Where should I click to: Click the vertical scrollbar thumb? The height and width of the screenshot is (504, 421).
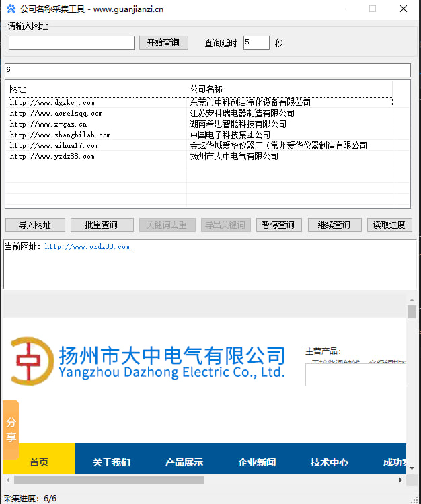pos(412,312)
